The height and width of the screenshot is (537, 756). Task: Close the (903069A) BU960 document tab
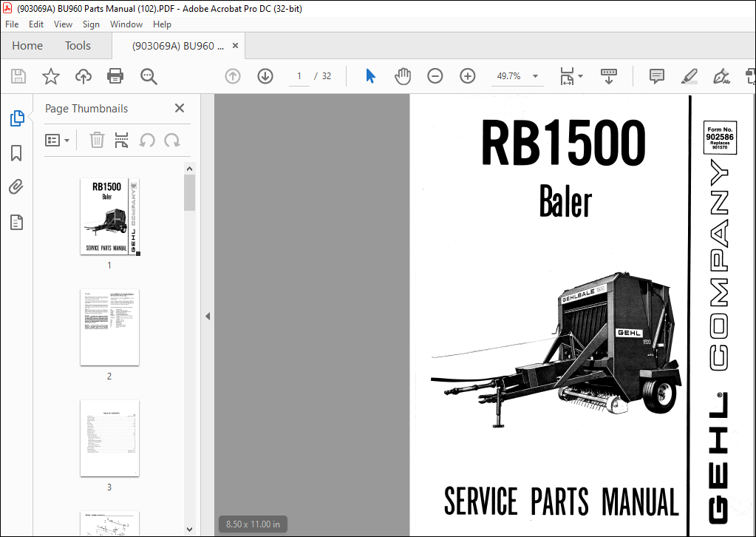pos(235,45)
